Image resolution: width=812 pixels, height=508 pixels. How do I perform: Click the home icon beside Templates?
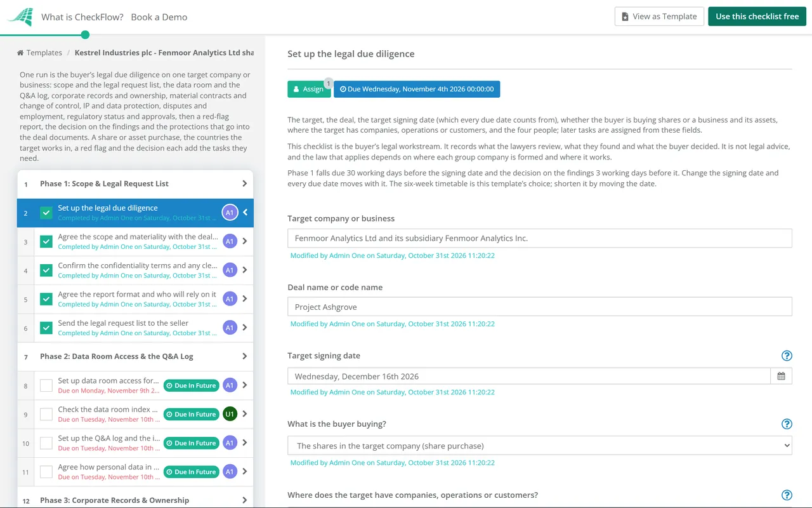point(20,53)
